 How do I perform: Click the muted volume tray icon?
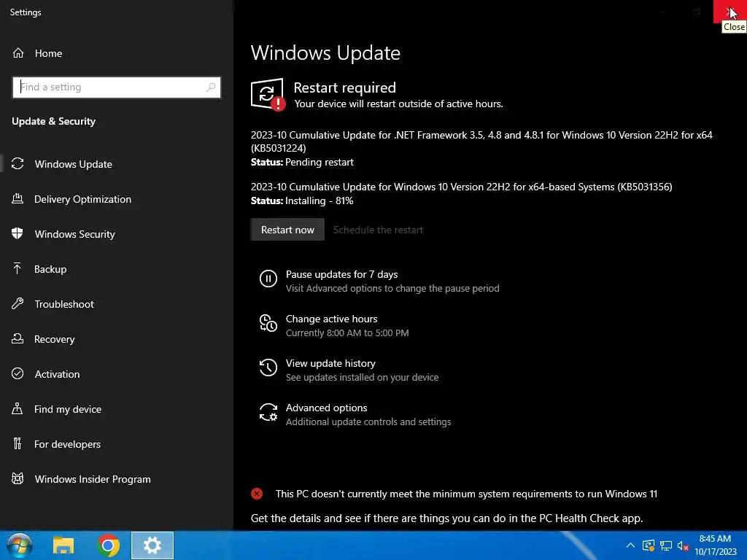tap(683, 545)
